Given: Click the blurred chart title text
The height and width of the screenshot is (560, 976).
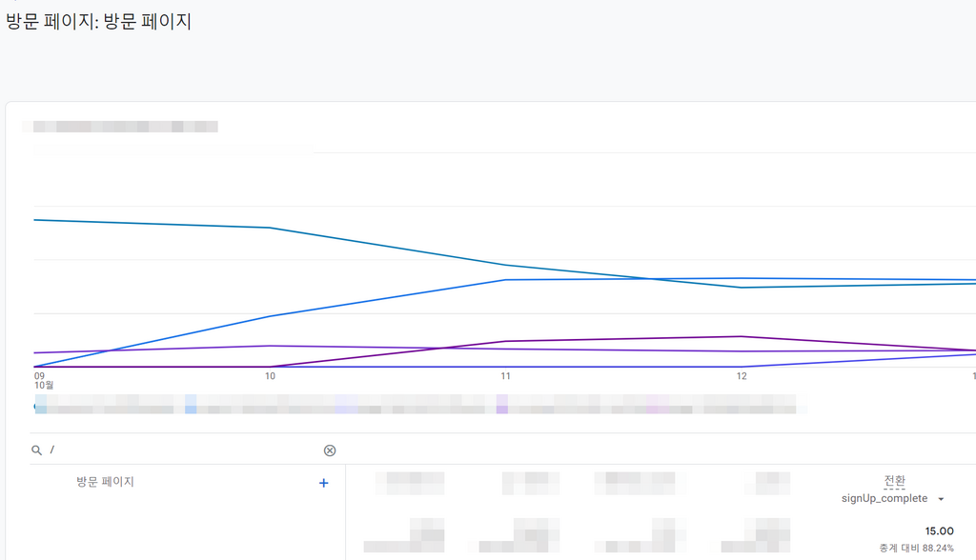Looking at the screenshot, I should click(126, 126).
